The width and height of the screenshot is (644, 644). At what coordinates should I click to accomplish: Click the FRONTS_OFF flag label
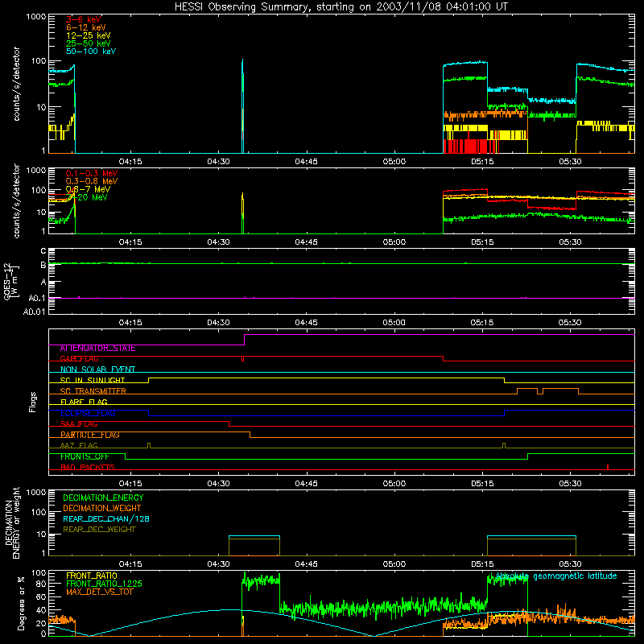point(85,456)
